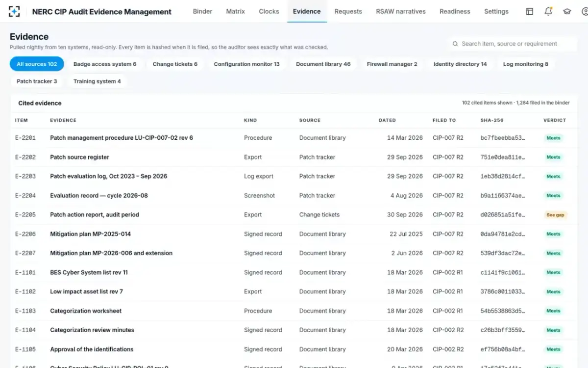Open Mitigation plan MP-2026-006 and extension
The image size is (588, 368).
pos(111,253)
